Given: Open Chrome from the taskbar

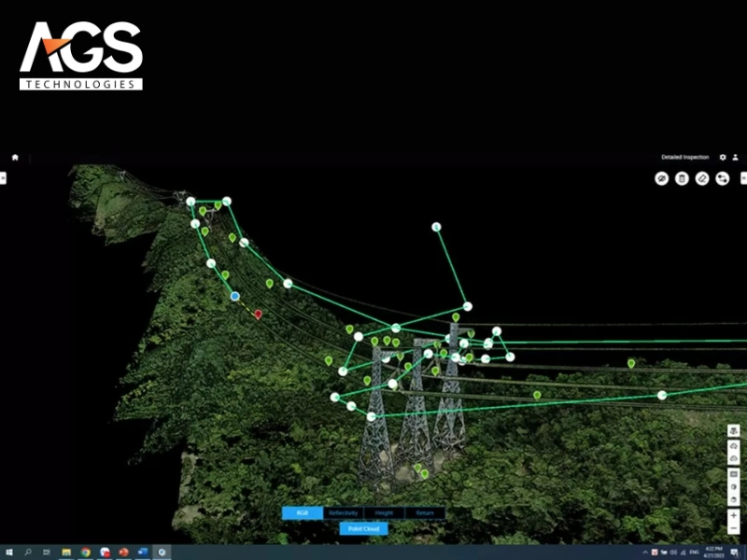Looking at the screenshot, I should [x=86, y=553].
